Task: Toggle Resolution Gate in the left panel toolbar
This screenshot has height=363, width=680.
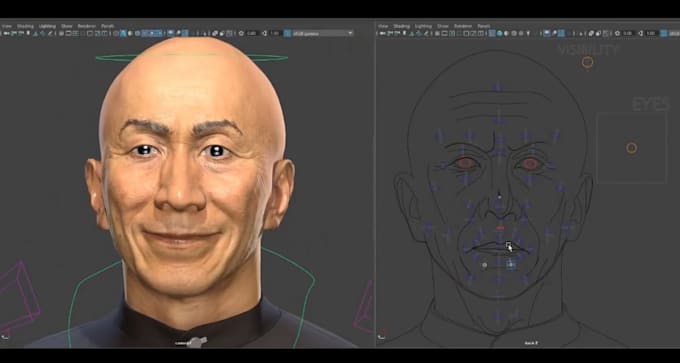Action: (x=75, y=33)
